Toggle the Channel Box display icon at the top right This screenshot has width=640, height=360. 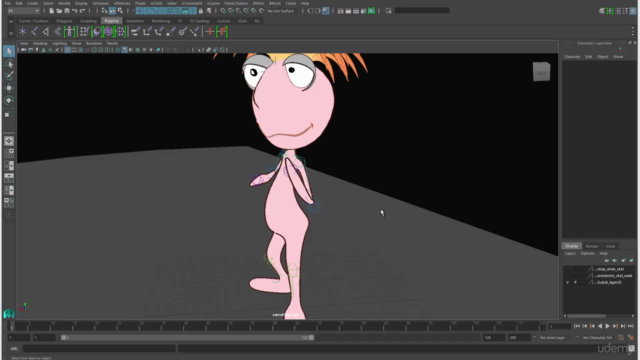[x=633, y=11]
